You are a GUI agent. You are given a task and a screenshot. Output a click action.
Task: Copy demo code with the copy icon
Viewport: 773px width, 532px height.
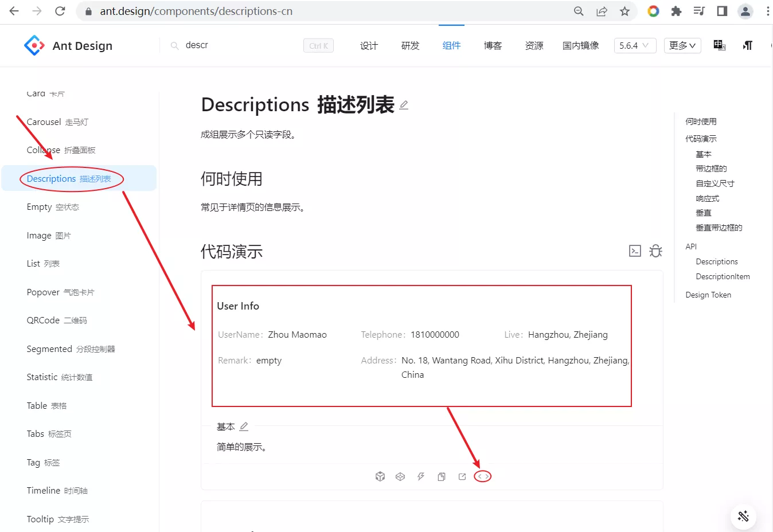442,476
